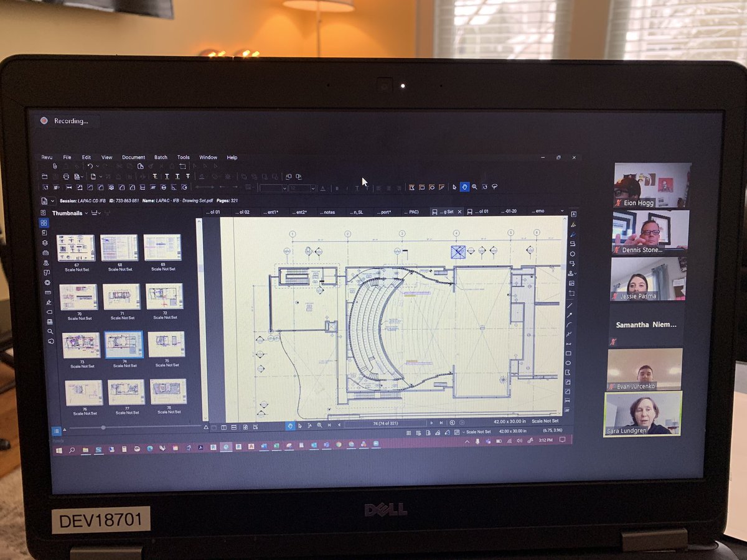This screenshot has height=560, width=747.
Task: Toggle Snap to Grid in the status bar
Action: pos(418,432)
